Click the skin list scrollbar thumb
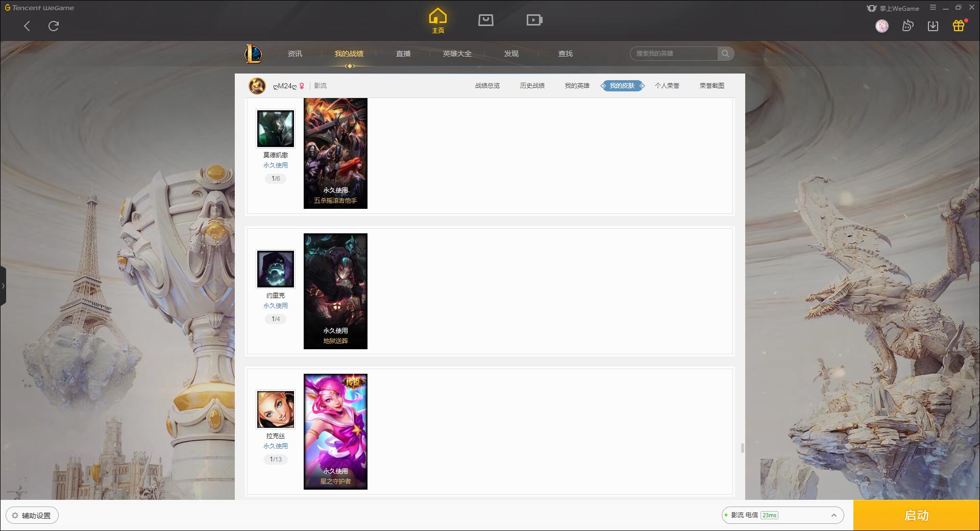The image size is (980, 531). [x=742, y=448]
